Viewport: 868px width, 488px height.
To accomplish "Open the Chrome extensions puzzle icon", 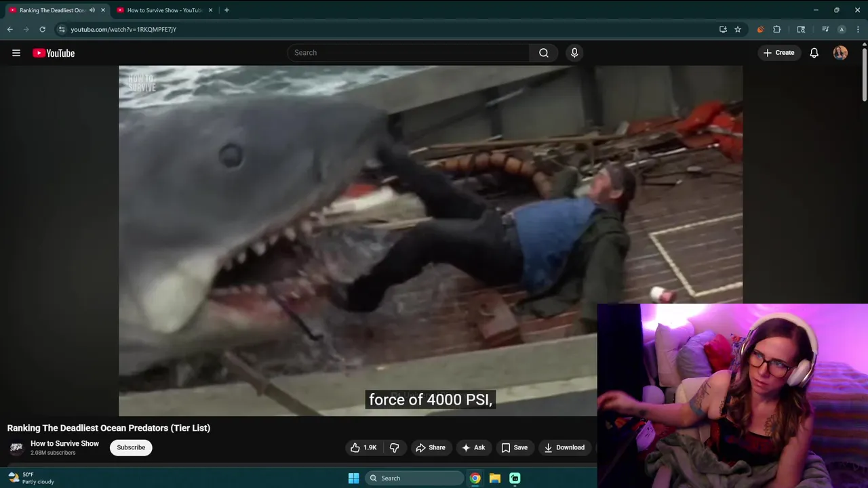I will 777,29.
